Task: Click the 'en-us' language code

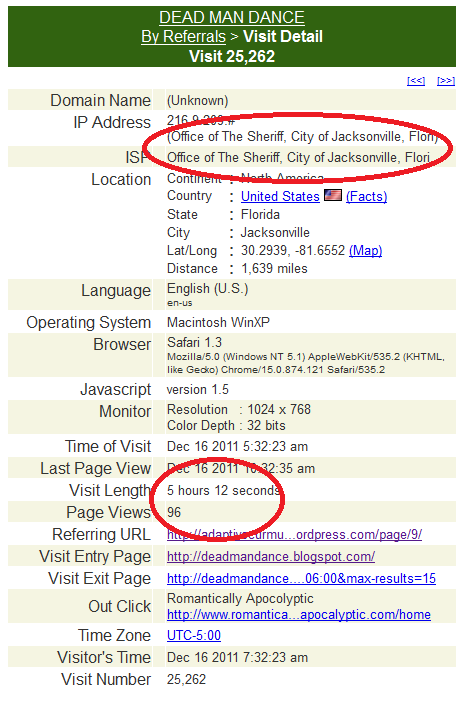Action: tap(180, 303)
